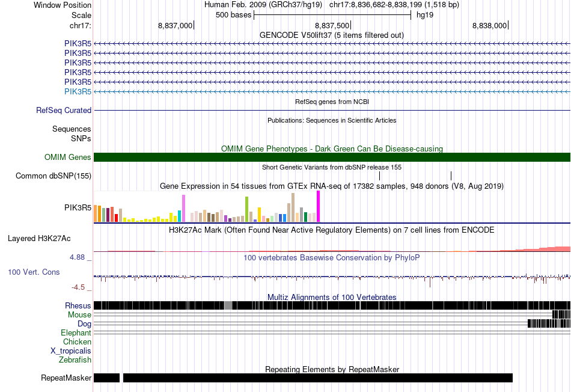The width and height of the screenshot is (571, 392).
Task: Select the X_tropicalis alignment label
Action: (x=71, y=351)
